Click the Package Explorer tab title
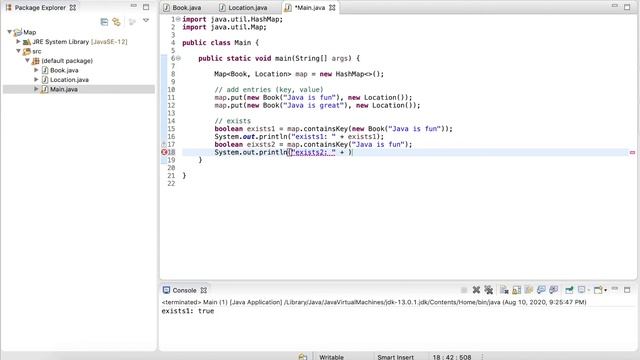 40,7
